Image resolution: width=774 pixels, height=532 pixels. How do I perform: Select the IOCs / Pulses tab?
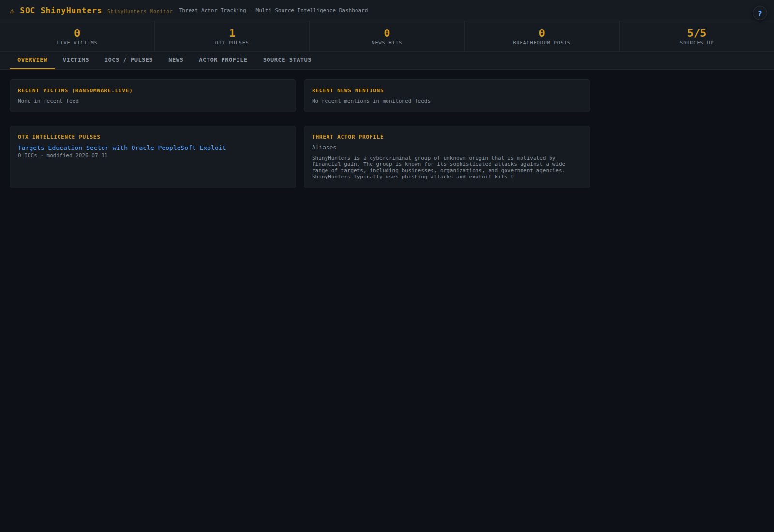tap(129, 60)
